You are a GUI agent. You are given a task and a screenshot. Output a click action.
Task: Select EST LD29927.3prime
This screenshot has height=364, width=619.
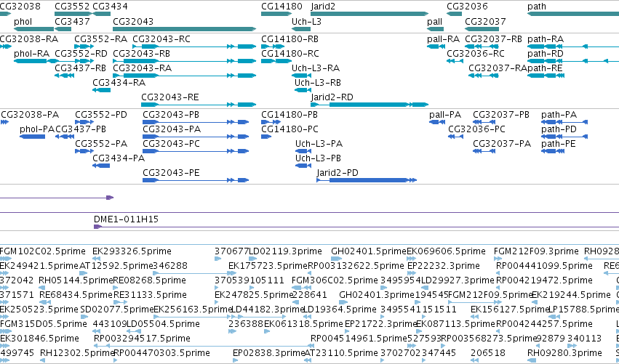tap(458, 280)
